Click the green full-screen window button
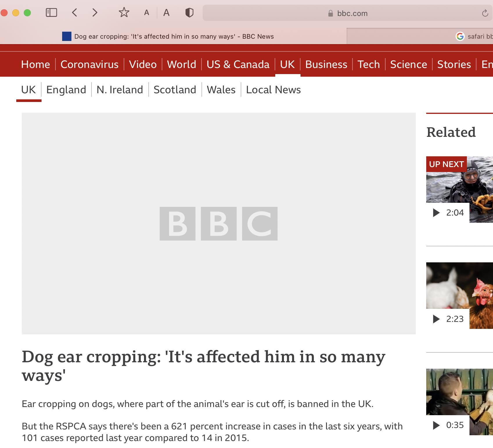 point(27,13)
